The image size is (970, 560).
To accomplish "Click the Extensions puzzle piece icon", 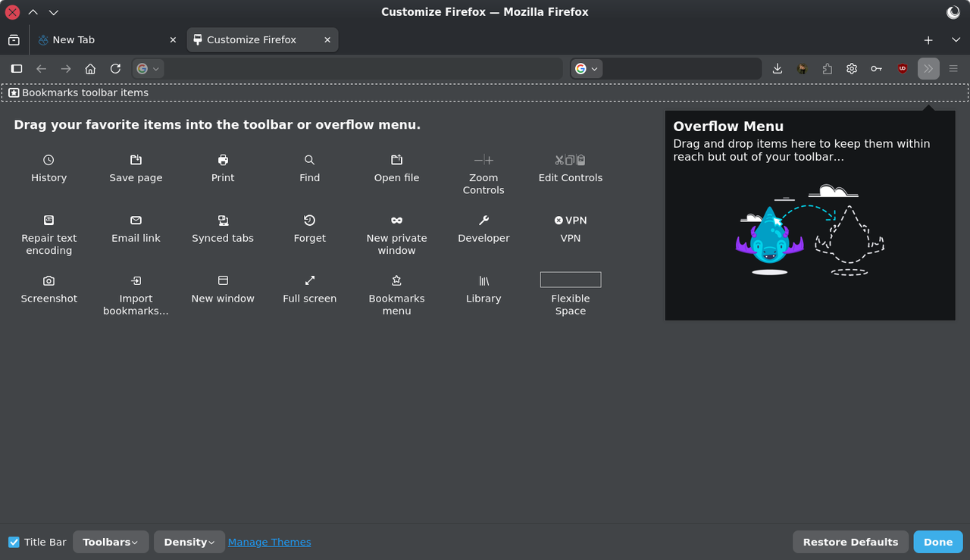I will click(827, 69).
